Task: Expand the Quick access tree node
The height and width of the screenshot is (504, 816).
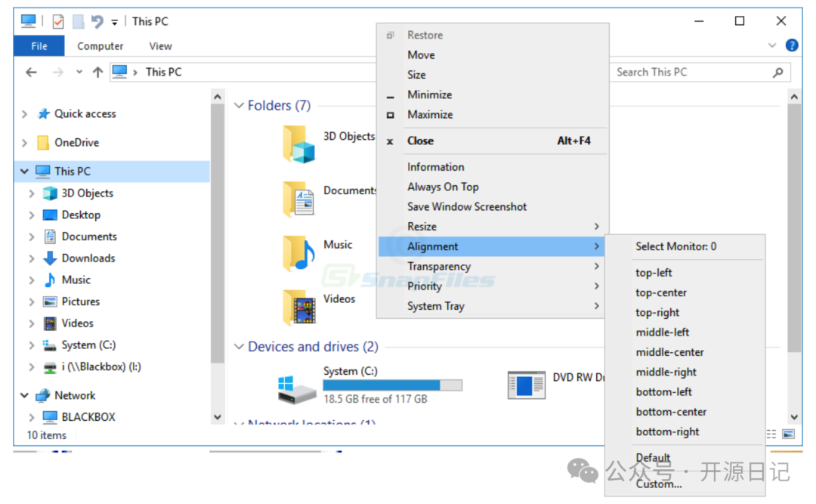Action: tap(25, 114)
